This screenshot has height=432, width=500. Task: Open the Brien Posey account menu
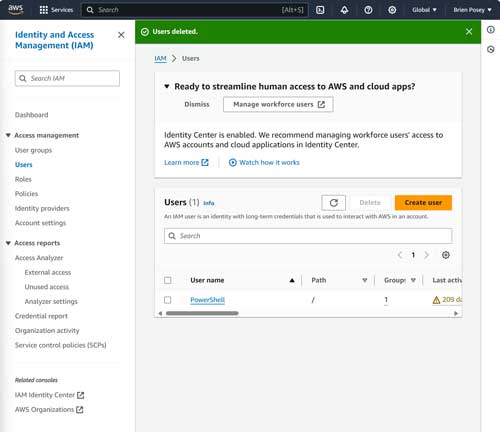point(472,10)
